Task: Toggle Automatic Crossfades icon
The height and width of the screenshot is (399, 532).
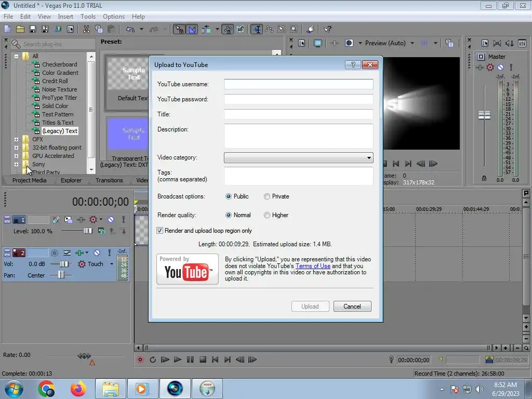Action: pyautogui.click(x=192, y=30)
